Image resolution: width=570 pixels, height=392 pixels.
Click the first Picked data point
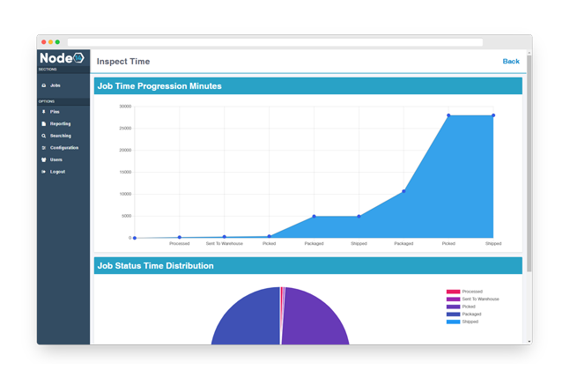click(x=269, y=236)
